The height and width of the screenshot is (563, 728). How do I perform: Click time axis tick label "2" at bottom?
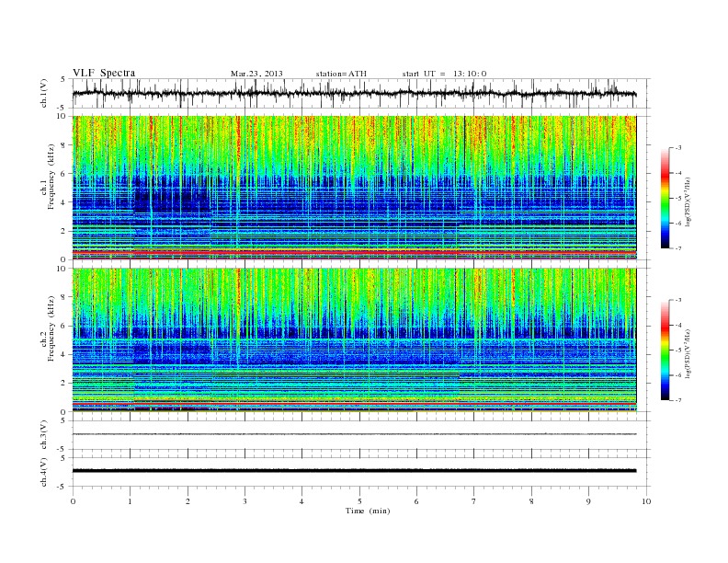[188, 501]
